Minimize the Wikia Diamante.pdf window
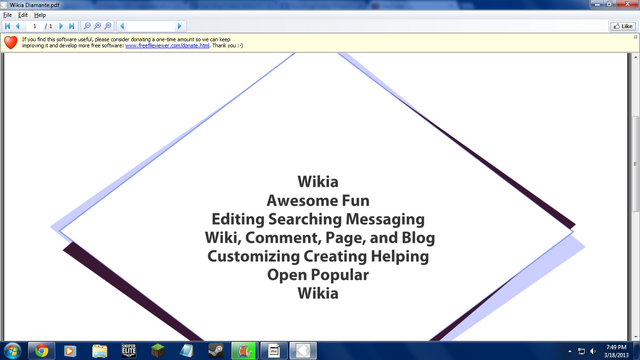Viewport: 640px width, 360px height. point(597,4)
